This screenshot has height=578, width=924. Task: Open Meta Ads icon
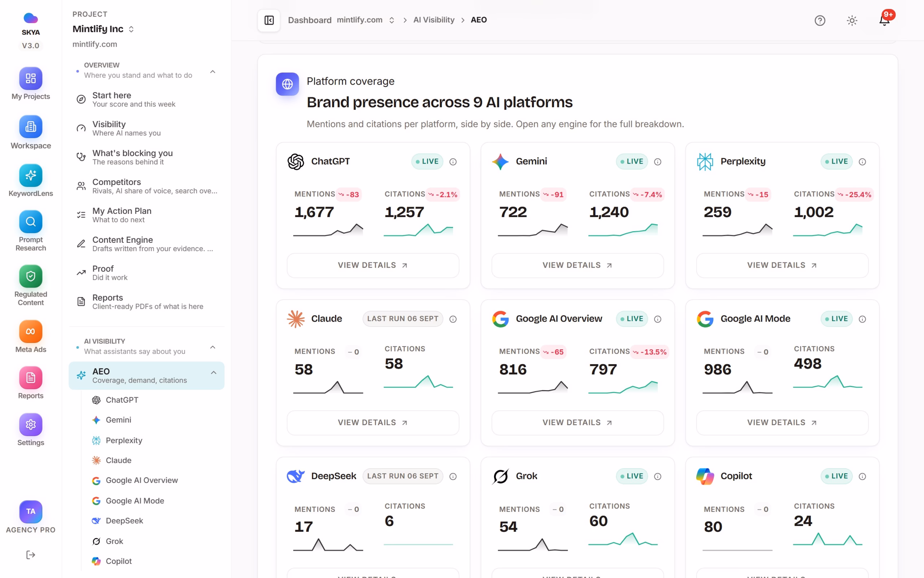[31, 336]
